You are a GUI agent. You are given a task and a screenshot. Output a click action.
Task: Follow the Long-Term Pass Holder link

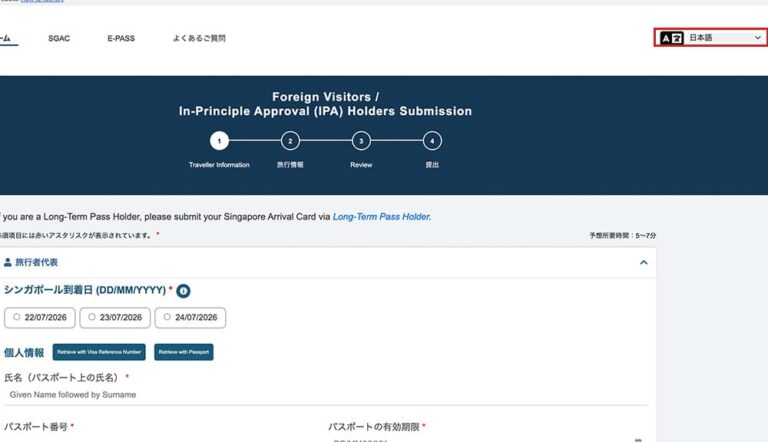[x=382, y=217]
